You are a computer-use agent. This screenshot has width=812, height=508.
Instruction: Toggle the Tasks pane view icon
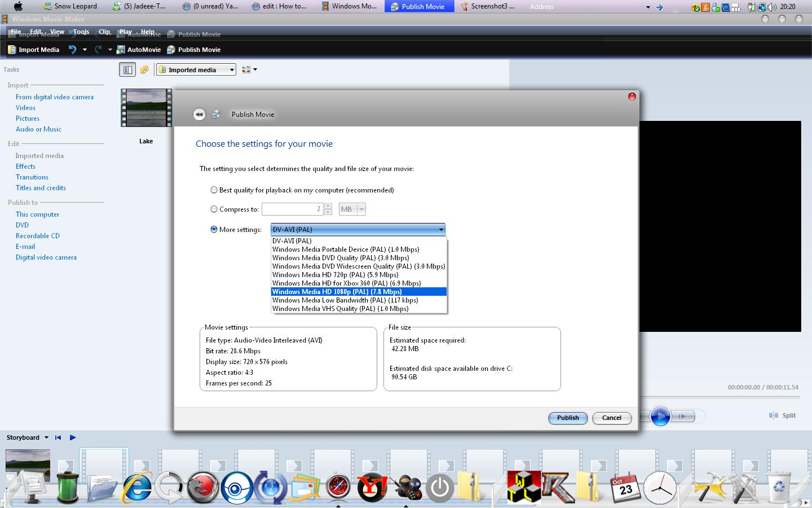[x=127, y=69]
